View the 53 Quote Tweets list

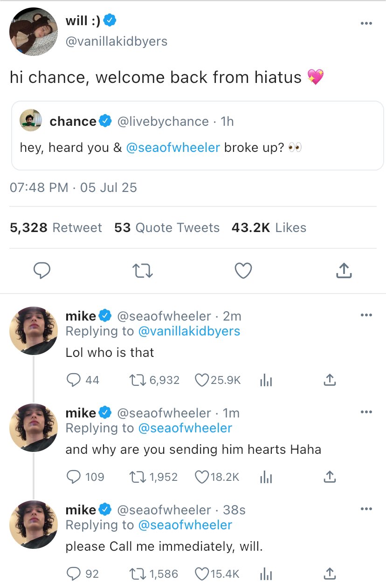tap(167, 228)
